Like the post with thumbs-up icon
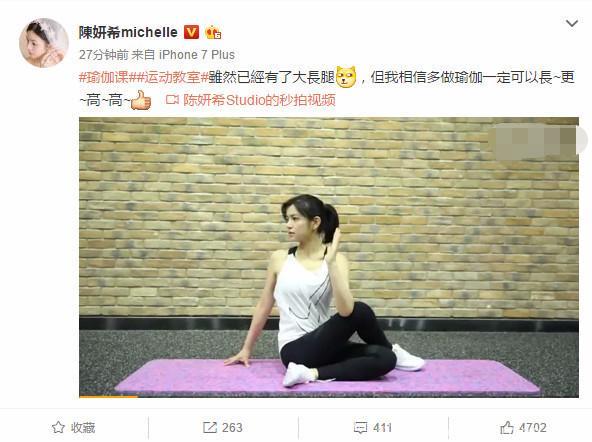 507,427
